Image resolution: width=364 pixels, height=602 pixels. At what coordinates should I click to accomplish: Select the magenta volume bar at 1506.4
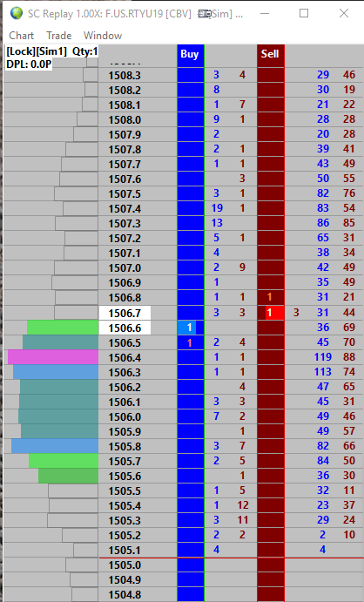(x=53, y=357)
